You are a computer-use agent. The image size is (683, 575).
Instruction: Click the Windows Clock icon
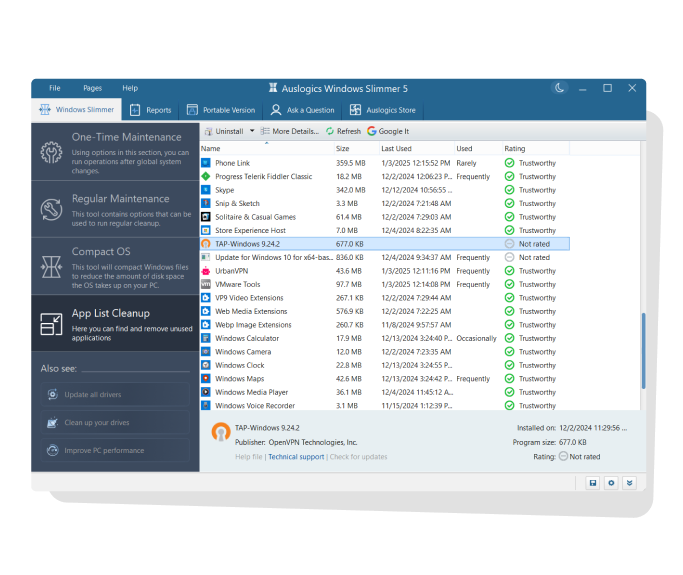206,365
